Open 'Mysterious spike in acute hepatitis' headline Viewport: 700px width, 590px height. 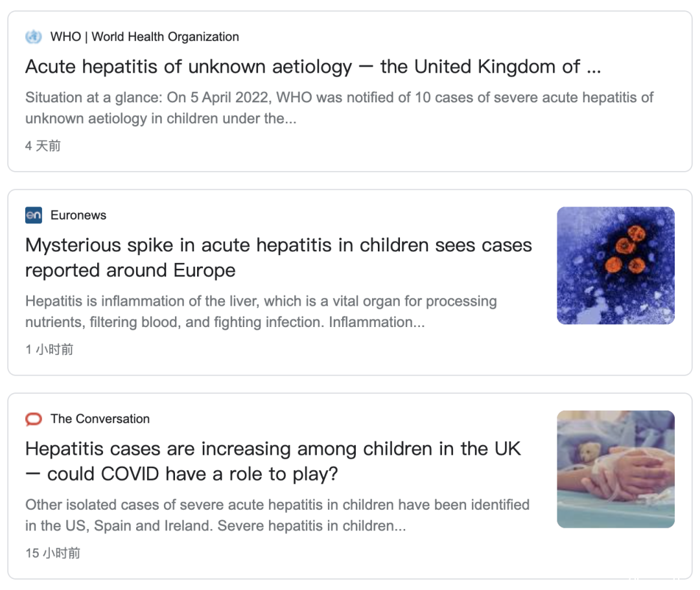click(x=279, y=258)
